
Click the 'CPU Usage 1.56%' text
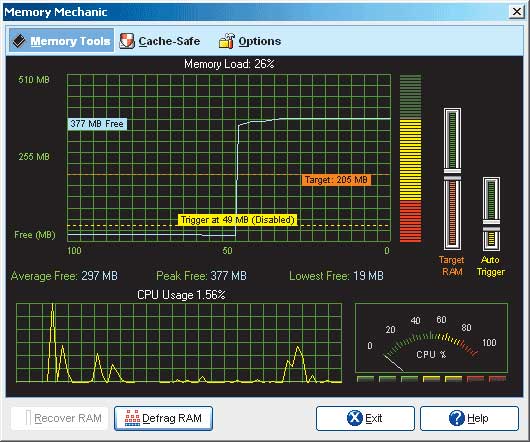[x=181, y=295]
